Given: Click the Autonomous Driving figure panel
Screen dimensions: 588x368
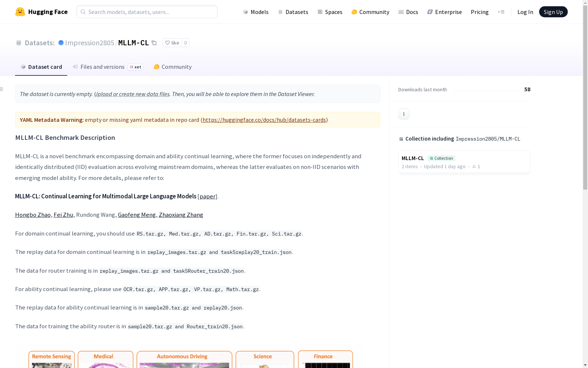Looking at the screenshot, I should [184, 360].
